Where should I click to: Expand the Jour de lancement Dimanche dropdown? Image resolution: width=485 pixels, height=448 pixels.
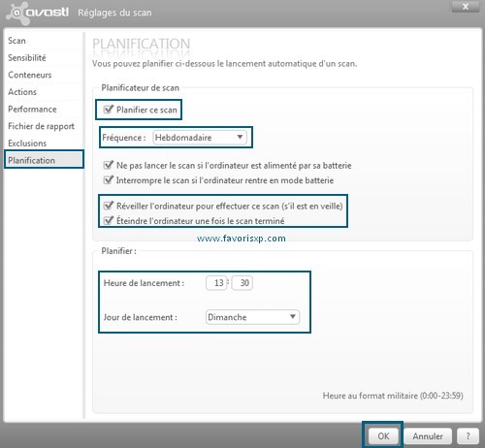[x=252, y=317]
